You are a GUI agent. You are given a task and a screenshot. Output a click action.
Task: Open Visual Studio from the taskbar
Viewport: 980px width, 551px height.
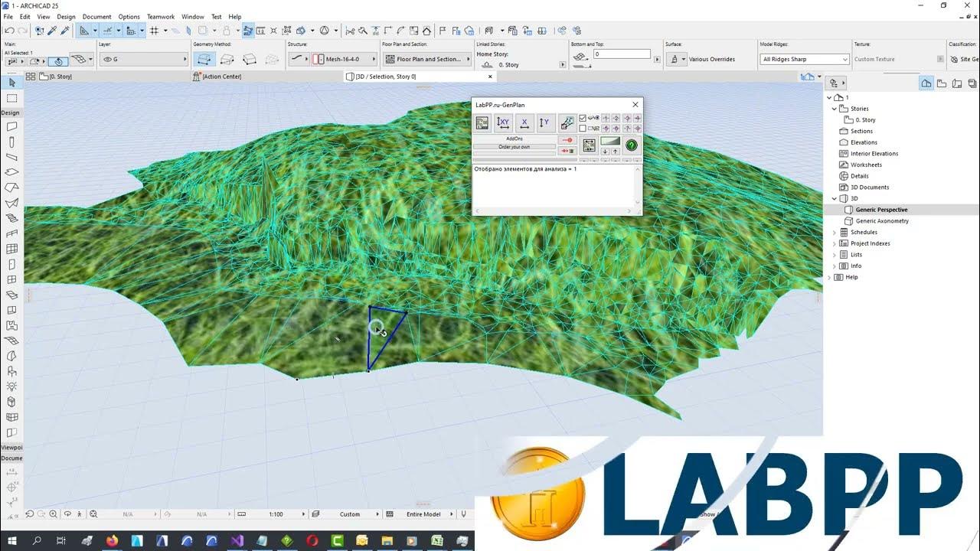coord(237,540)
